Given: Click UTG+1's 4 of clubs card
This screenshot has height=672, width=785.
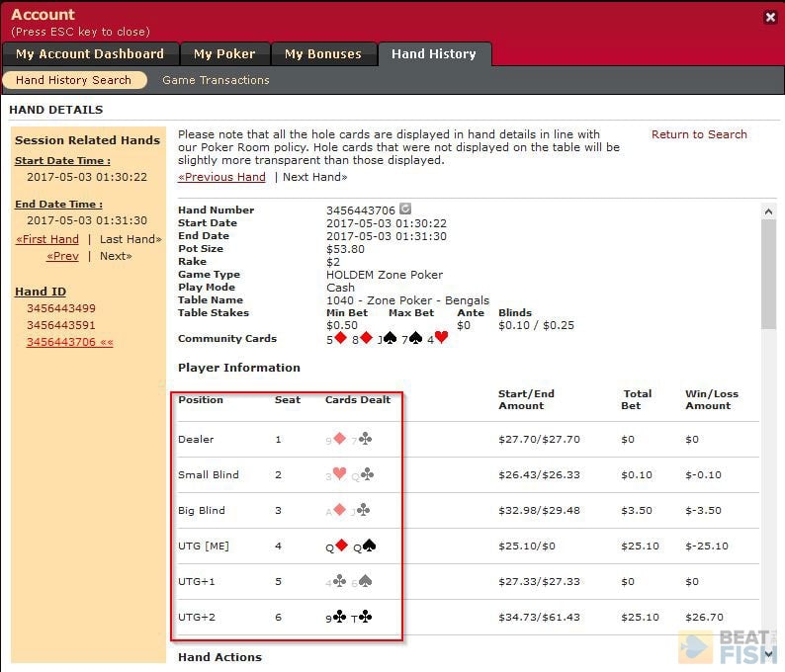Looking at the screenshot, I should tap(336, 581).
